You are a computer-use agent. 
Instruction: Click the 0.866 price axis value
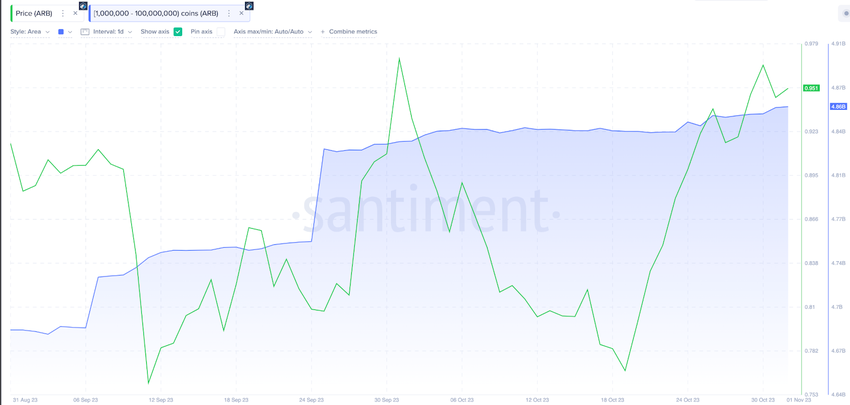[811, 219]
